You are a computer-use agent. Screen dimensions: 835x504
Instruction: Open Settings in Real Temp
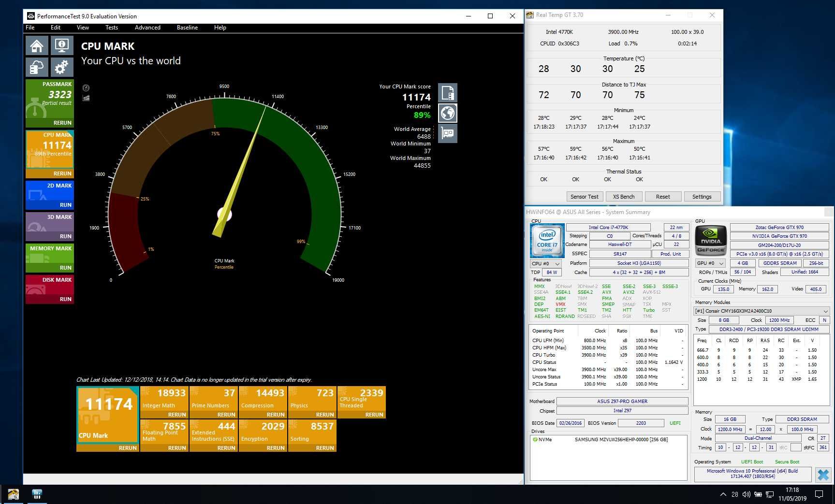(x=702, y=197)
